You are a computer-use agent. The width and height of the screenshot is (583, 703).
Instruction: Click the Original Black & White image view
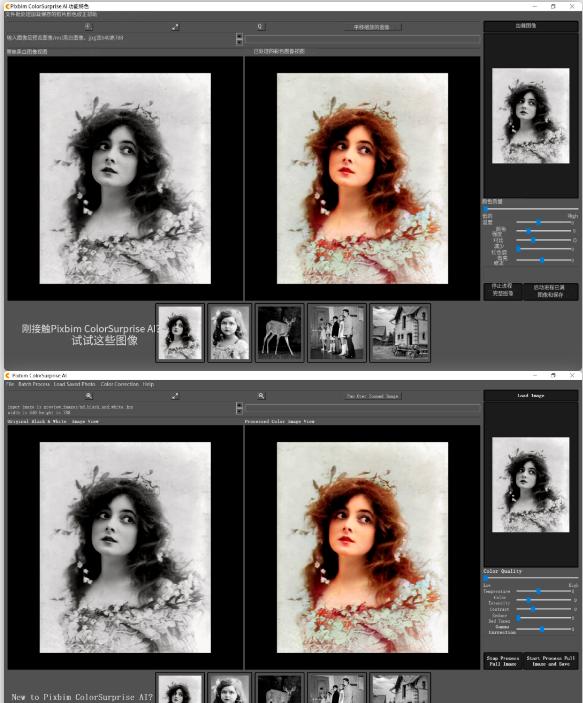125,547
